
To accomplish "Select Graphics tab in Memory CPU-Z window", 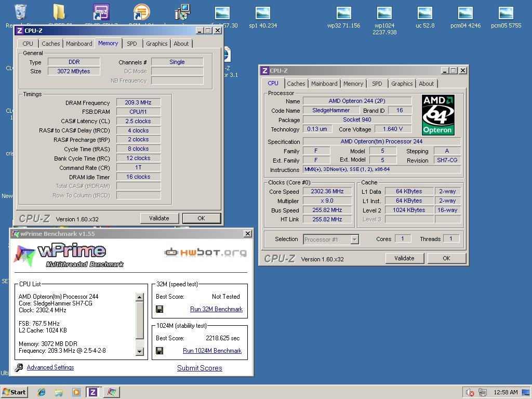I will (x=157, y=44).
